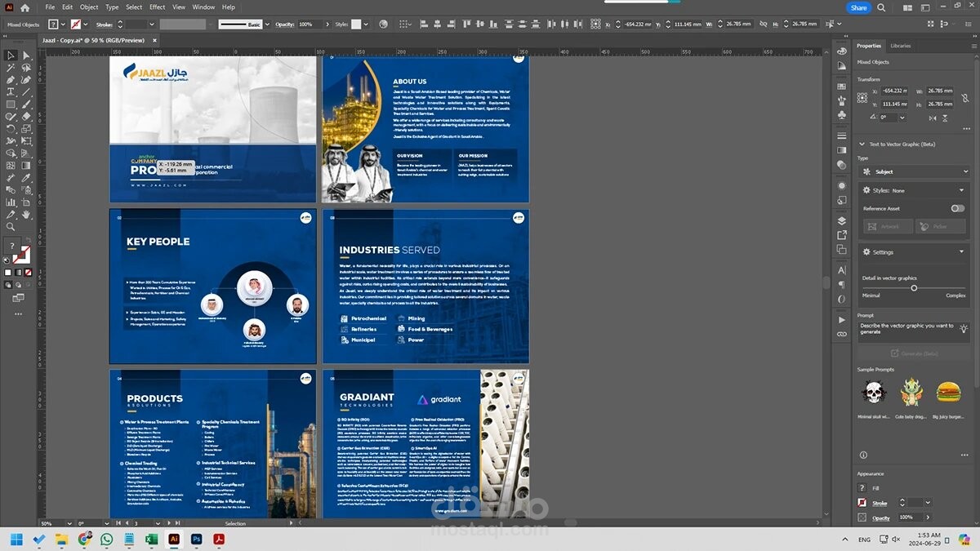Screen dimensions: 980x551
Task: Click the Share button
Action: click(x=858, y=7)
